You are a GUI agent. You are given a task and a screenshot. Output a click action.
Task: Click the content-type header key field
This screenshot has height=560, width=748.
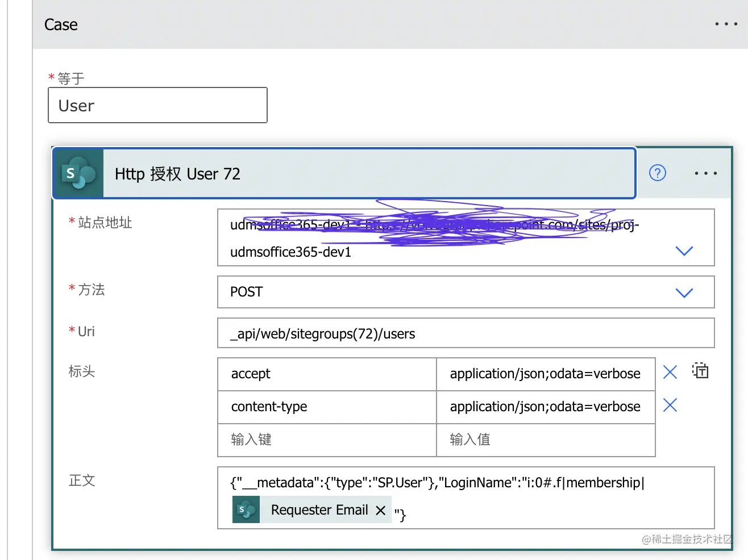pos(327,407)
